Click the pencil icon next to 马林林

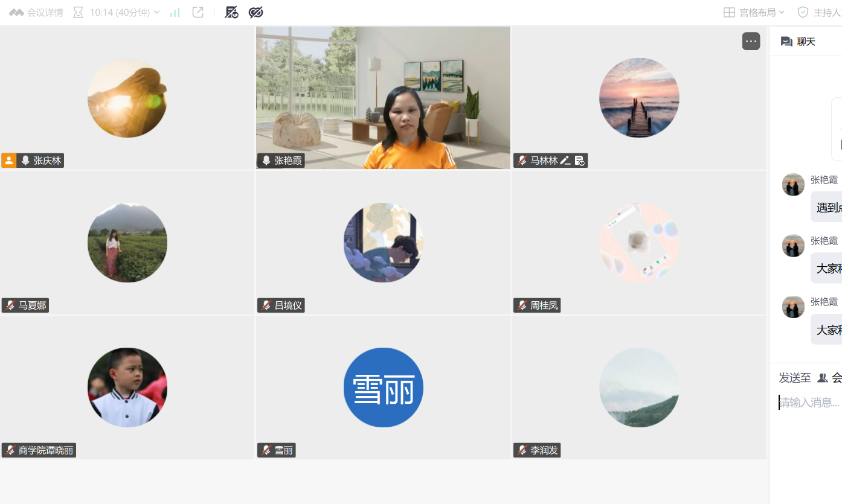[565, 161]
